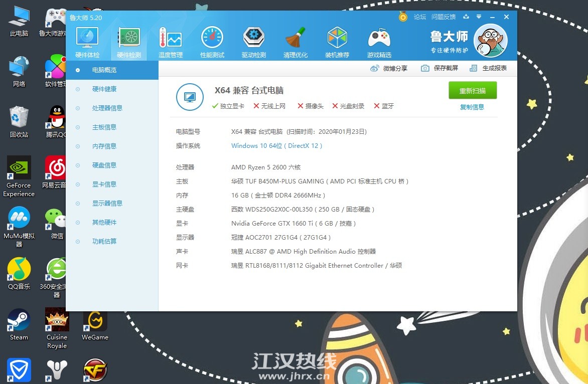This screenshot has height=384, width=588.
Task: Select the 网络 desktop icon
Action: 19,72
